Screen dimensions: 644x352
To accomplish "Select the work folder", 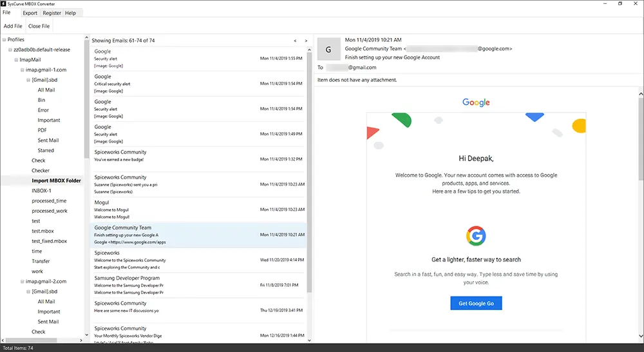I will (37, 271).
